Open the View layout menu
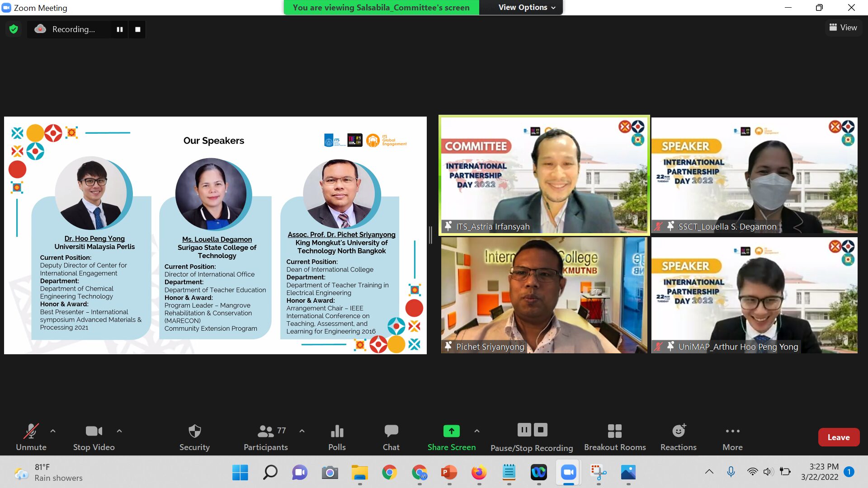 pos(843,28)
